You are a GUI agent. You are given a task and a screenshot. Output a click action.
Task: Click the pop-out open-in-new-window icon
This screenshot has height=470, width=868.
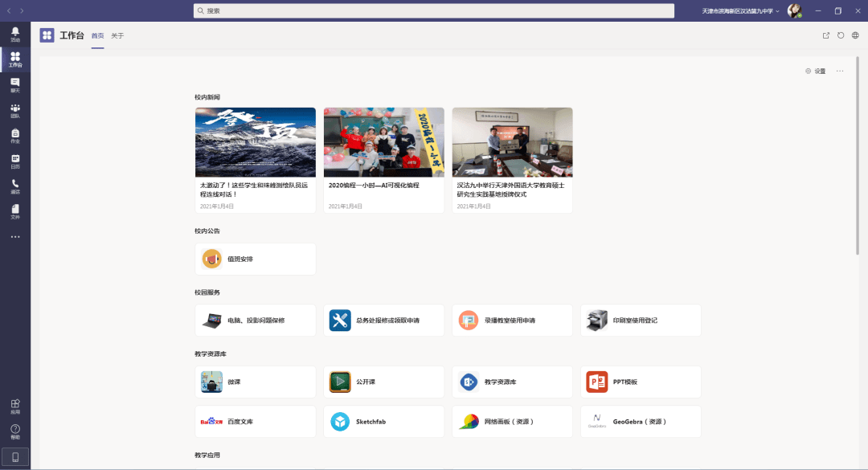coord(826,35)
